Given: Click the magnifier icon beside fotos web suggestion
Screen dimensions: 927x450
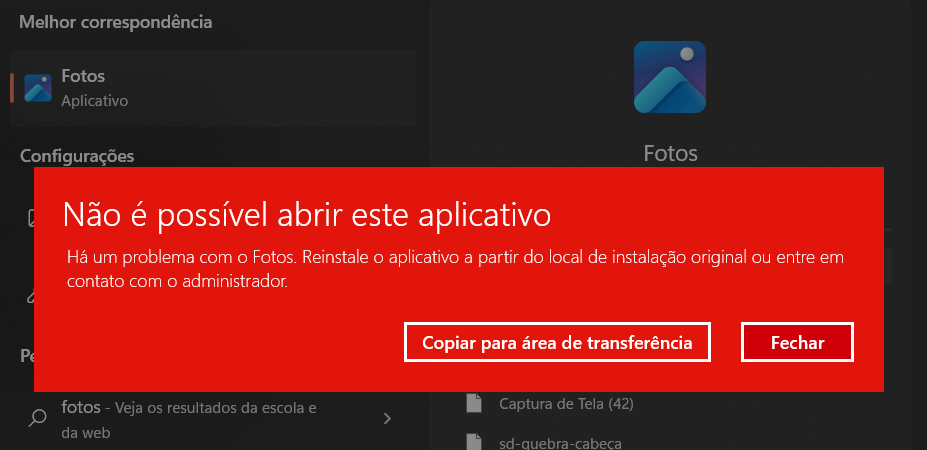Looking at the screenshot, I should [38, 418].
